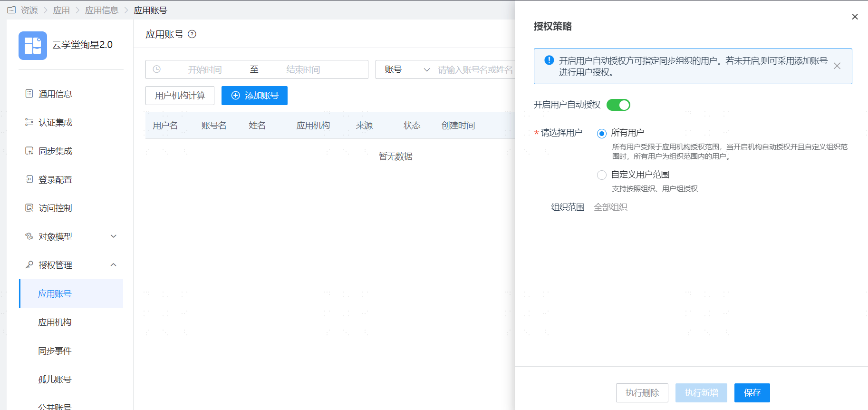Click the 暂无数据 empty table message
The height and width of the screenshot is (410, 868).
(x=395, y=156)
